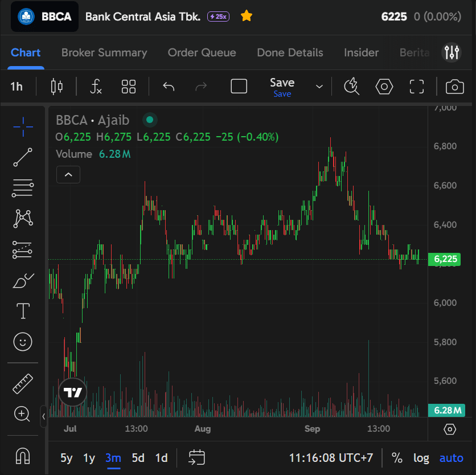Open the forecasting and measurement tools
Image resolution: width=476 pixels, height=475 pixels.
pos(22,249)
